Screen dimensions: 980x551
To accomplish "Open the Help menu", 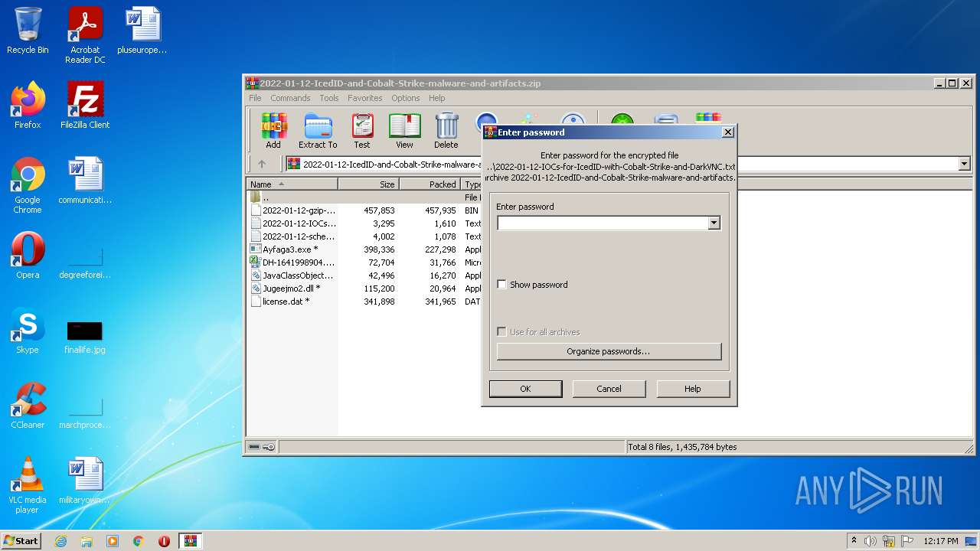I will click(437, 98).
